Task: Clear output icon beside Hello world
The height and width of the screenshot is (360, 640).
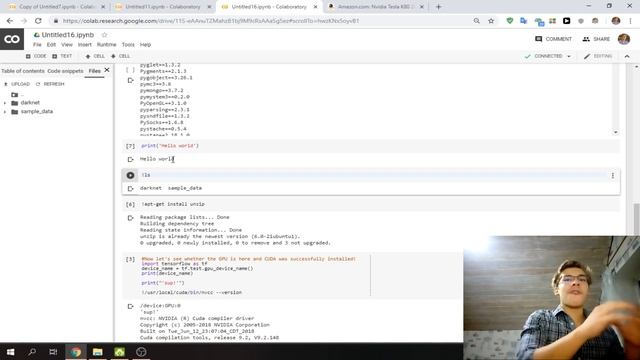Action: pos(131,159)
